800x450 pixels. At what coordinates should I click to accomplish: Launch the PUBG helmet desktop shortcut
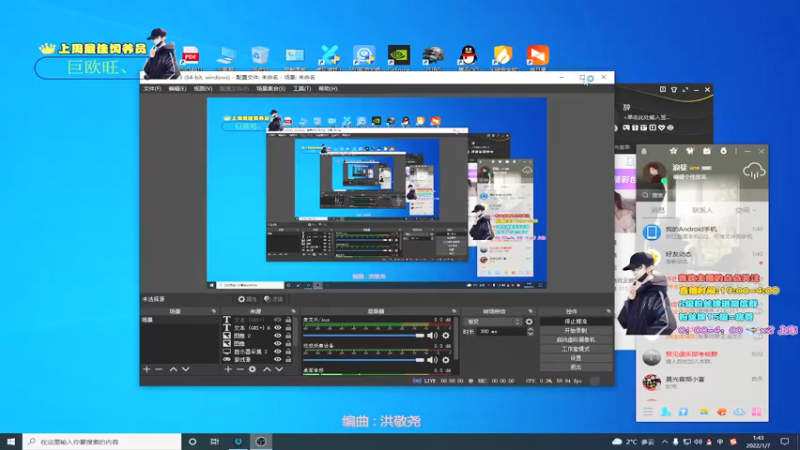pyautogui.click(x=434, y=56)
